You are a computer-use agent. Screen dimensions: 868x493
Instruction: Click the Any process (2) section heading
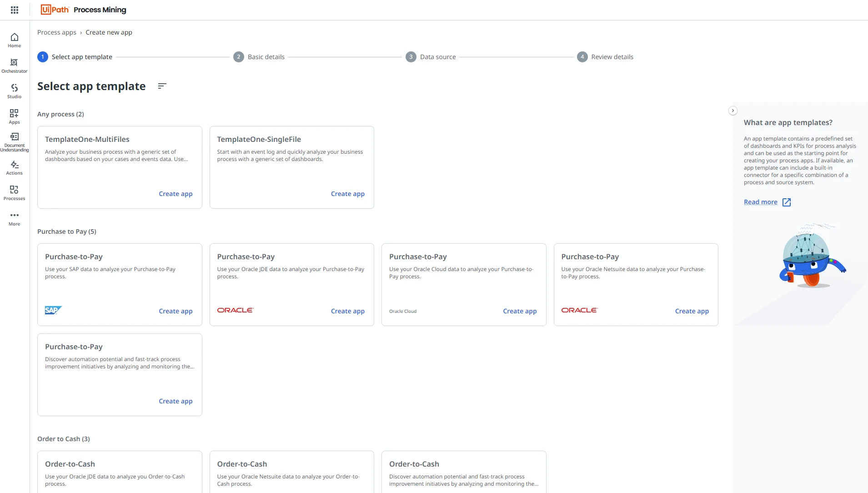60,114
